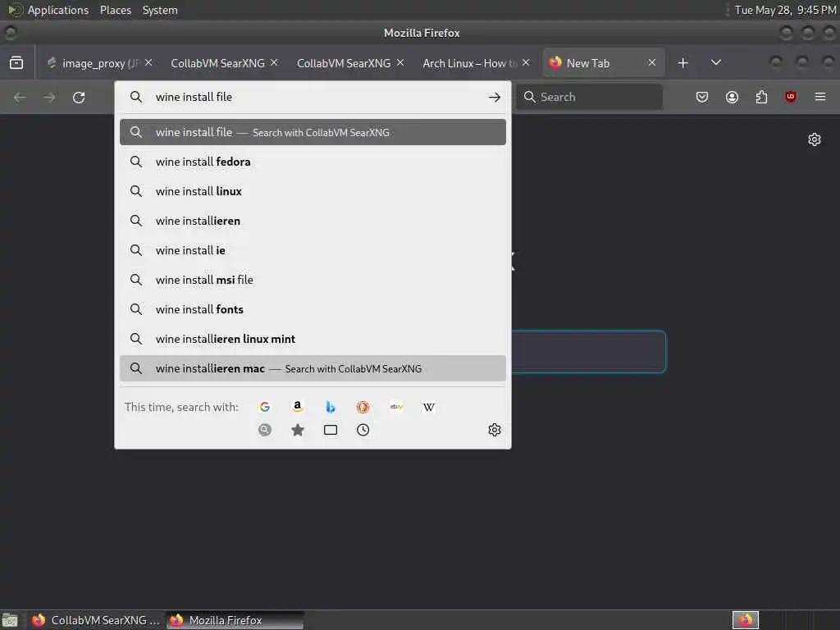Click address bar text 'wine install file'
Image resolution: width=840 pixels, height=630 pixels.
tap(194, 97)
